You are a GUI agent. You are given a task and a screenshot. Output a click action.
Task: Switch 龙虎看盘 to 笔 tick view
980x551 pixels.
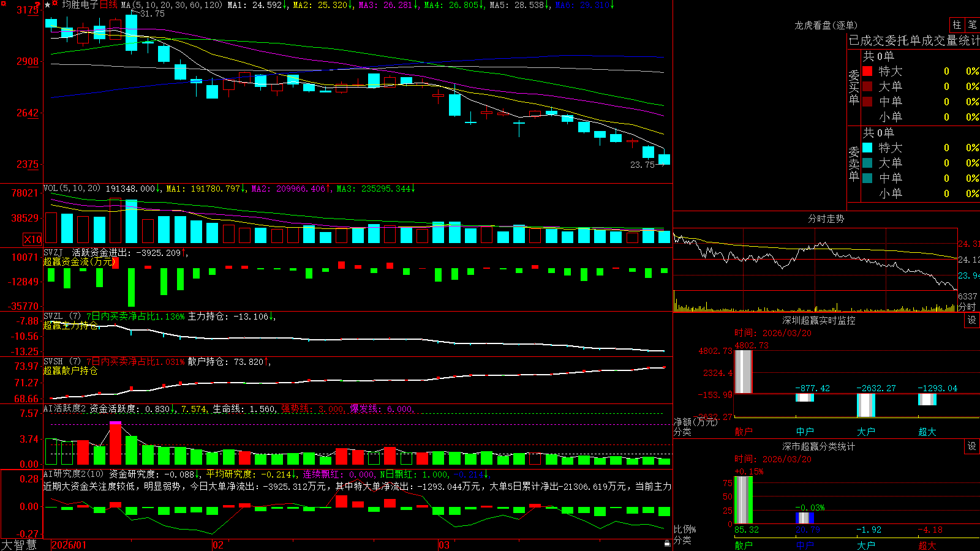point(973,24)
